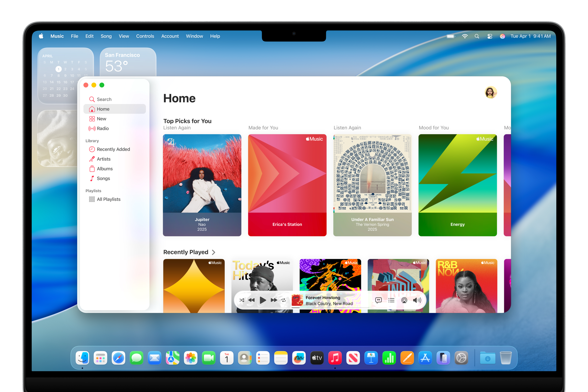Open All Playlists
Screen dimensions: 588x392
[109, 199]
